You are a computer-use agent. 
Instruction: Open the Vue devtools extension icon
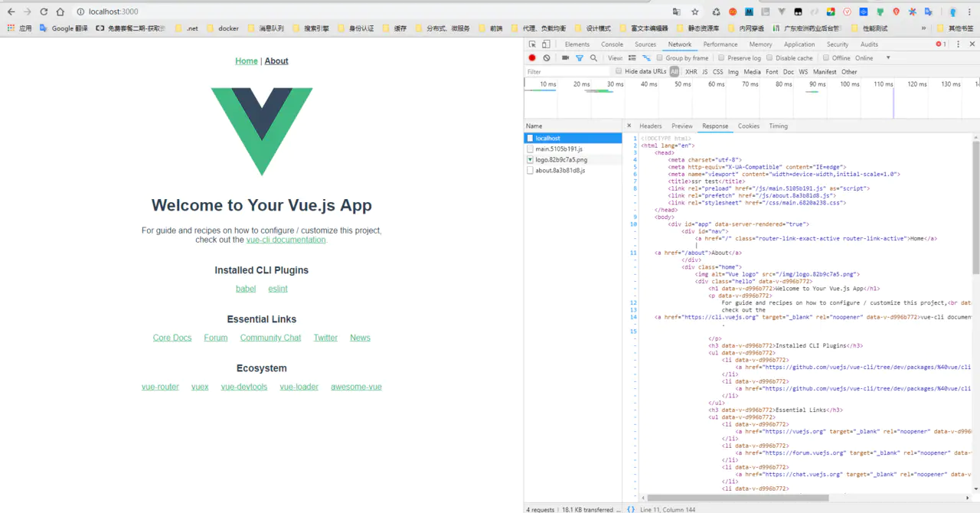pyautogui.click(x=781, y=11)
